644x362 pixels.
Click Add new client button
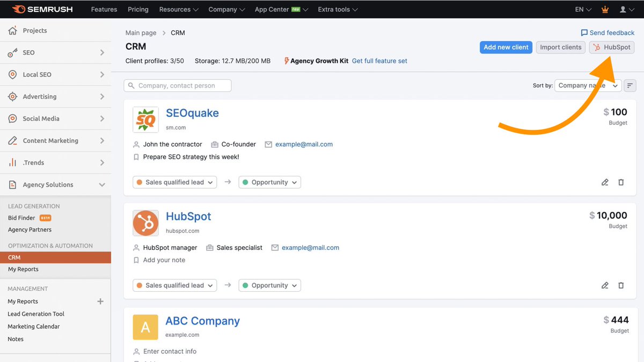506,47
